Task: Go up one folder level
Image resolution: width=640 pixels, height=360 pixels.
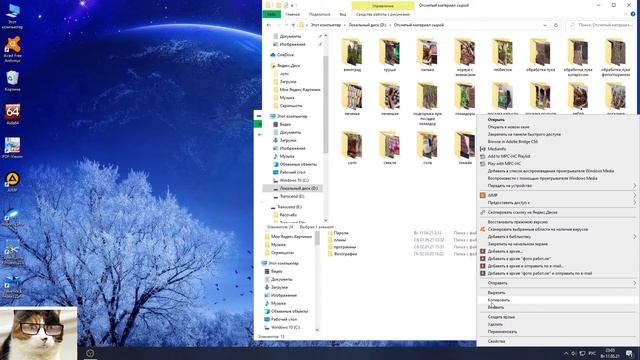Action: [x=293, y=25]
